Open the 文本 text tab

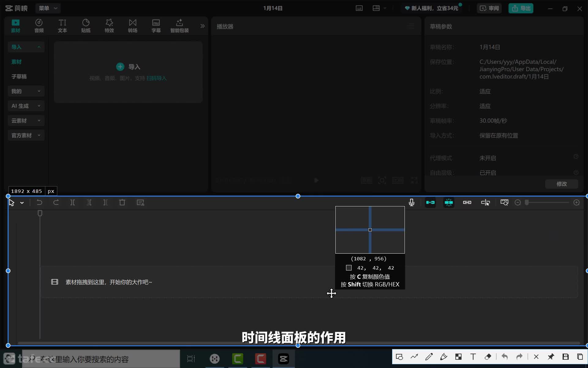pyautogui.click(x=62, y=26)
